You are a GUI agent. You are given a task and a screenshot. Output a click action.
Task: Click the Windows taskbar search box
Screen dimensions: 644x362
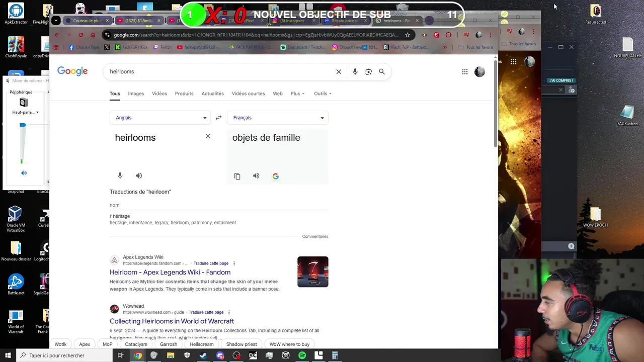coord(63,355)
